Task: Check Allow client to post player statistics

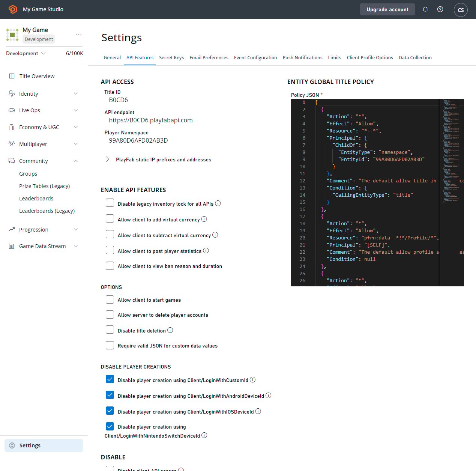Action: pyautogui.click(x=110, y=250)
